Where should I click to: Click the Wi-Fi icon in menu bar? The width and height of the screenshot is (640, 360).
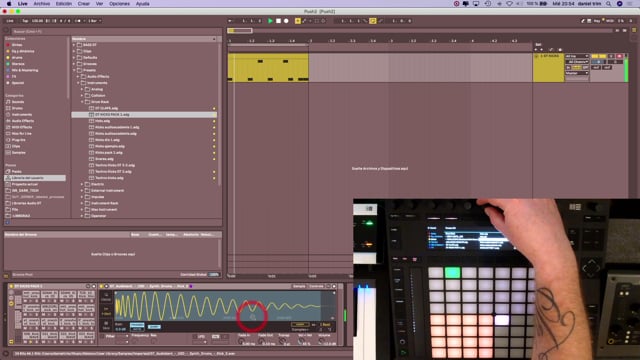tap(509, 4)
